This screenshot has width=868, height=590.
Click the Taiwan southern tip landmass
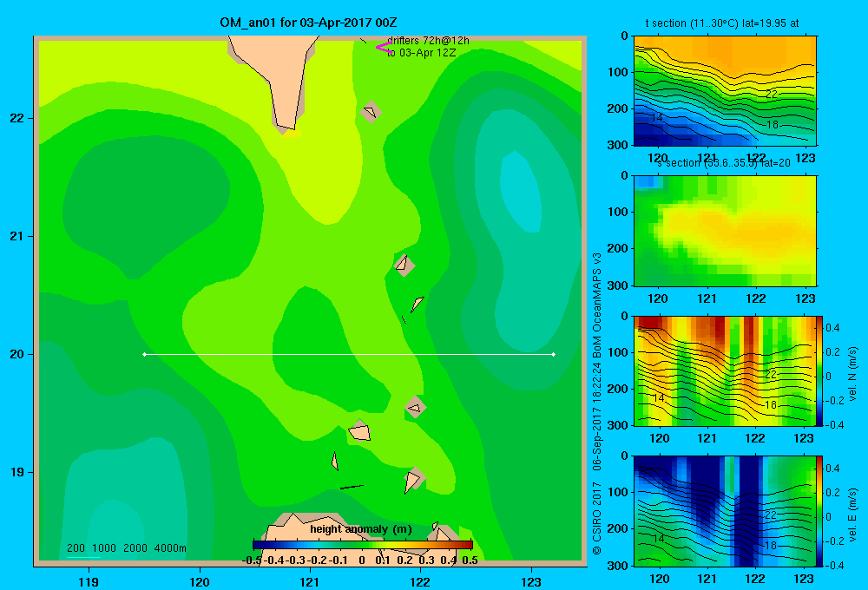[277, 77]
